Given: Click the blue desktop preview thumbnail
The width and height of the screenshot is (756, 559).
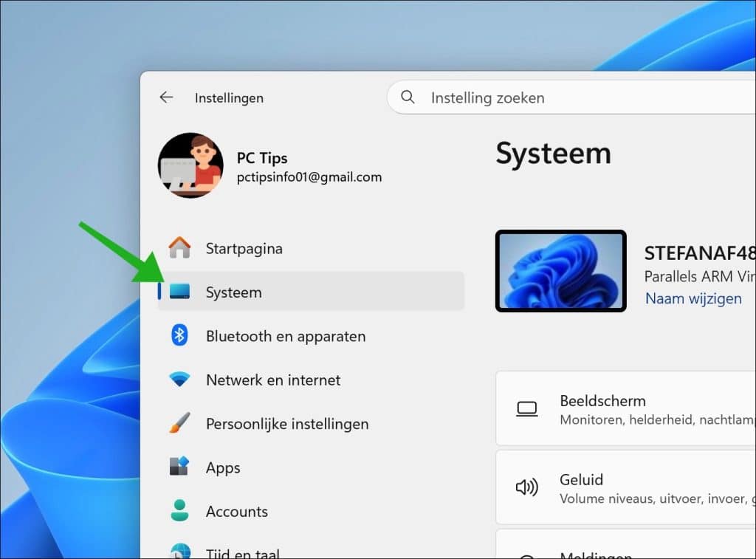Looking at the screenshot, I should coord(561,270).
